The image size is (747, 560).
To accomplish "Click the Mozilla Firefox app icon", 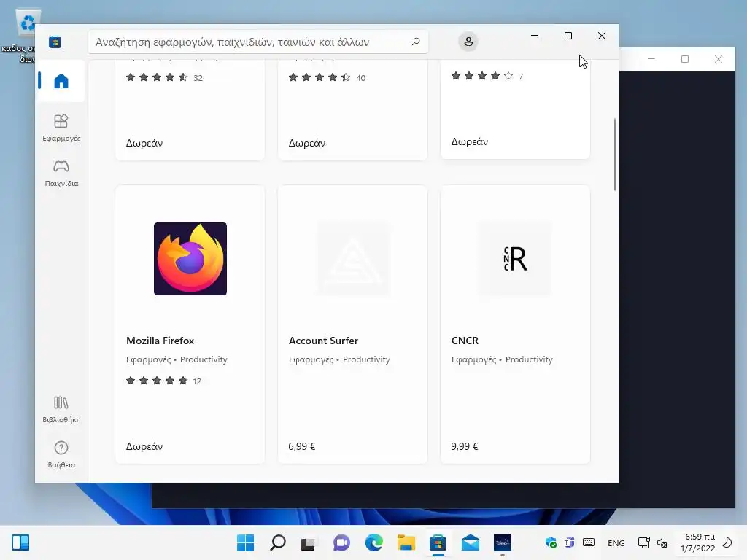I will pos(190,259).
